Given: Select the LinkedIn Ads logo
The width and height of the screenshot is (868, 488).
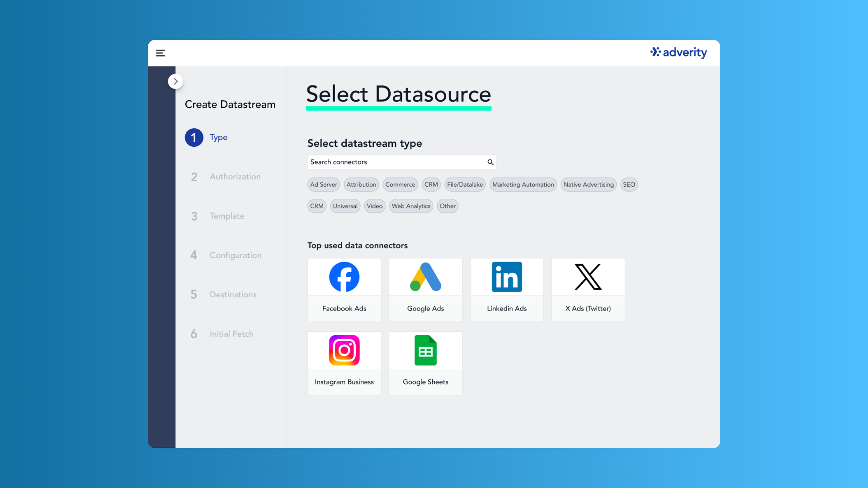Looking at the screenshot, I should tap(507, 277).
